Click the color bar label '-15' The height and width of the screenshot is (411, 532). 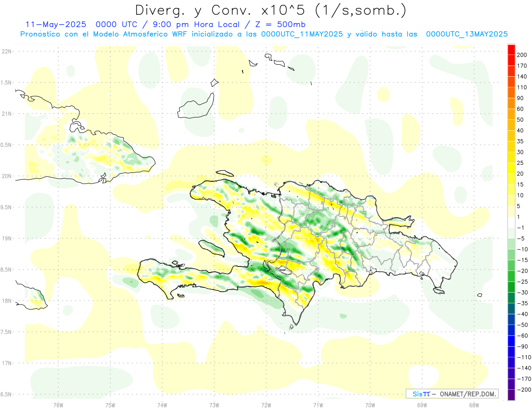point(522,260)
